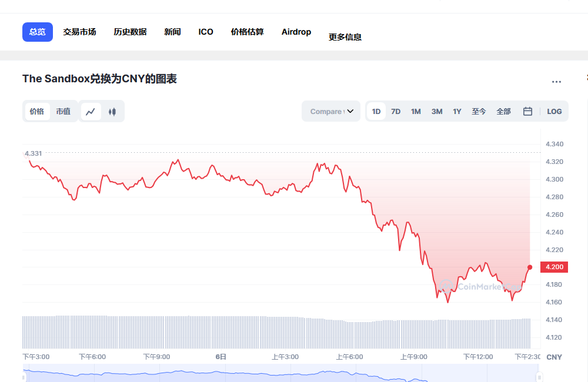Screen dimensions: 588x382
Task: Click the right handle of range slider
Action: pyautogui.click(x=539, y=377)
